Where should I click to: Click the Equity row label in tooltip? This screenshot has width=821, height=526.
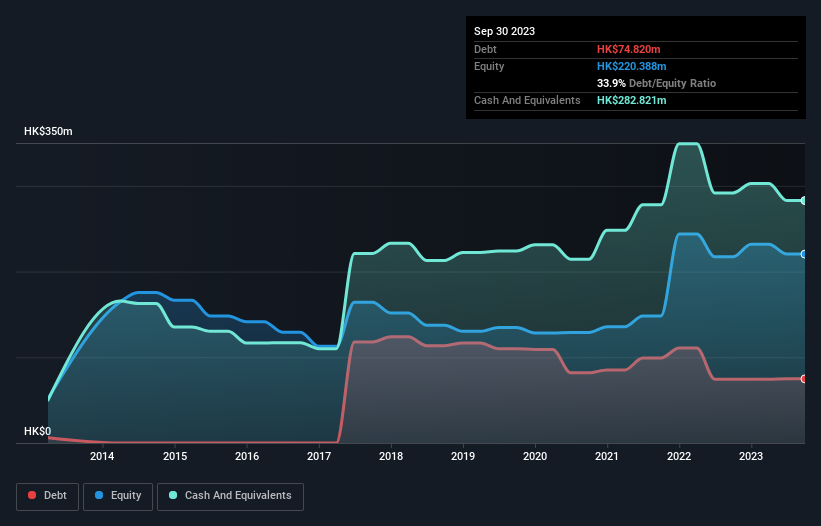click(489, 66)
